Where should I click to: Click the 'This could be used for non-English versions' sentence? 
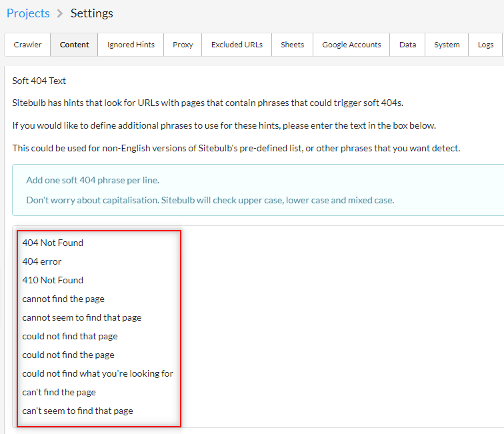(x=236, y=148)
